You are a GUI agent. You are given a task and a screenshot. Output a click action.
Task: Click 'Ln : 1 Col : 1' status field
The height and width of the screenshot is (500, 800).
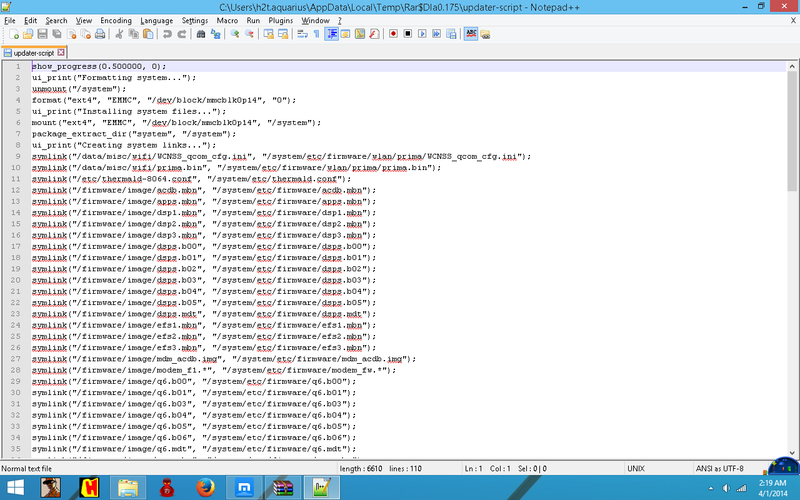click(487, 468)
